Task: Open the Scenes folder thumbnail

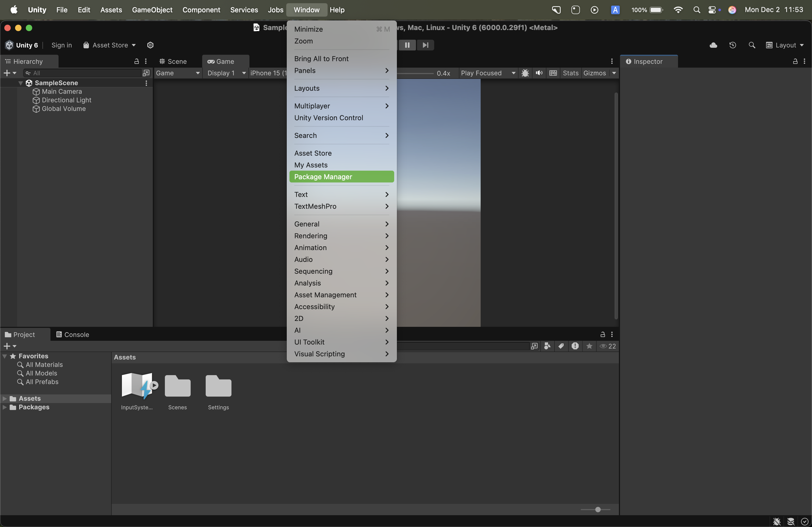Action: click(177, 386)
